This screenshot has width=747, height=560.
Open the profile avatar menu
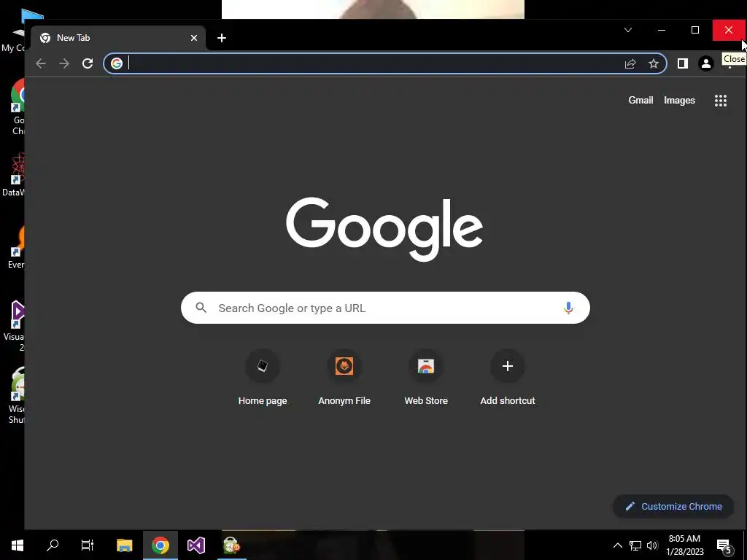[x=706, y=63]
